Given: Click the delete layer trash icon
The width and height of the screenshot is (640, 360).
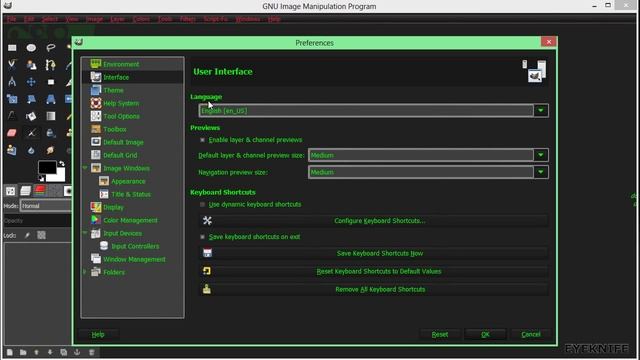Looking at the screenshot, I should [x=91, y=352].
